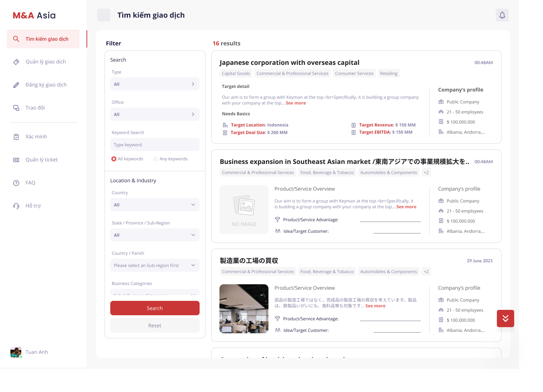
Task: Click the Quản lý ticket icon
Action: (x=16, y=160)
